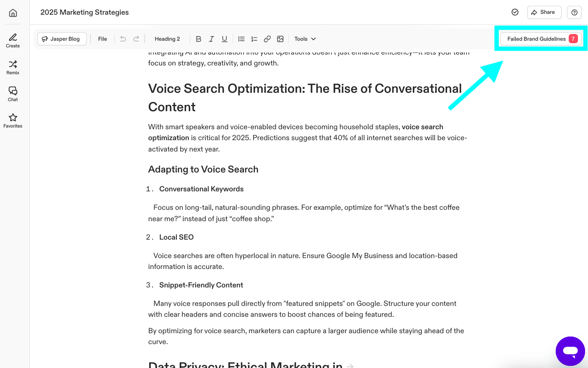Click the 'By optimizing for voice search' paragraph
The width and height of the screenshot is (588, 368).
point(306,336)
